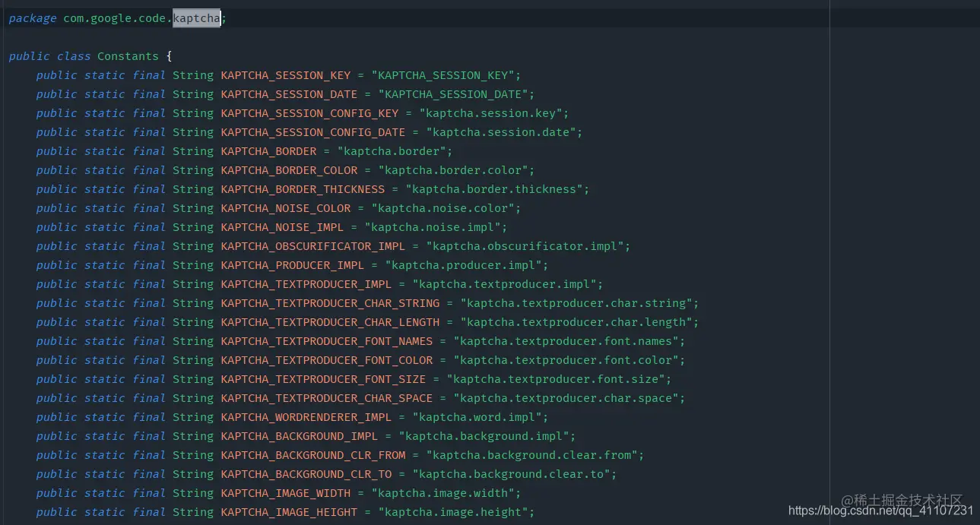The width and height of the screenshot is (980, 525).
Task: Click the "kaptcha.noise.color" string value
Action: pos(443,208)
